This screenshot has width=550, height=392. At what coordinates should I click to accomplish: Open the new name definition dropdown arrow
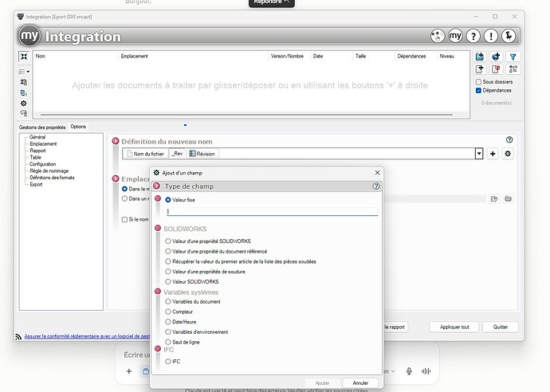coord(479,154)
